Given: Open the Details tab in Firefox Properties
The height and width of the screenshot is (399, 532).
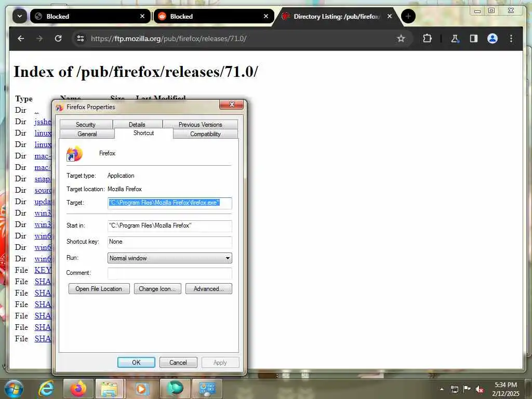Looking at the screenshot, I should tap(137, 125).
